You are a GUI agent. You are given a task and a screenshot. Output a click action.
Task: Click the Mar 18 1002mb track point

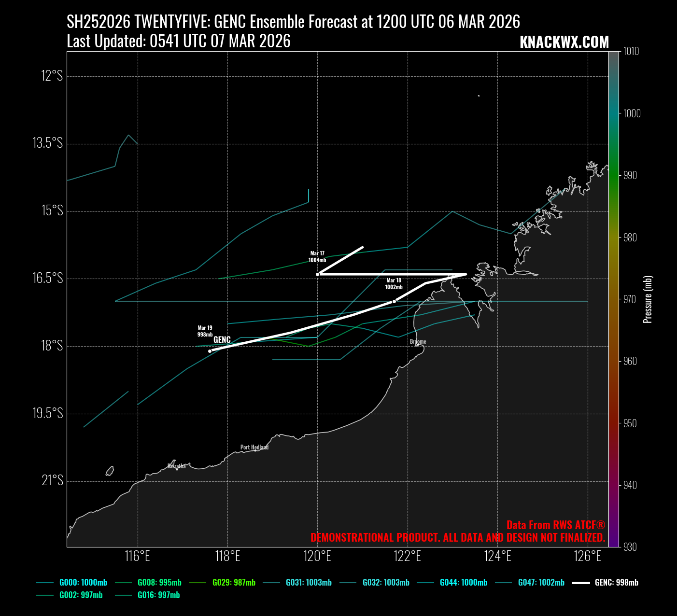pos(394,301)
